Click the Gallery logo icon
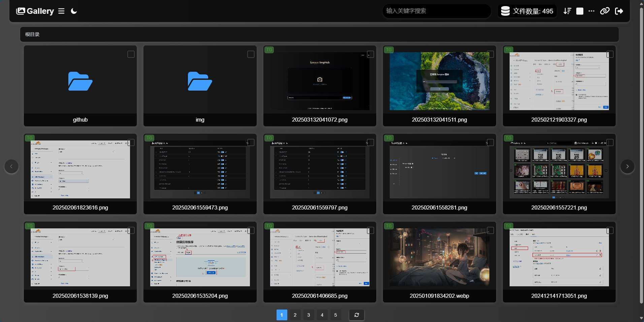 point(21,11)
